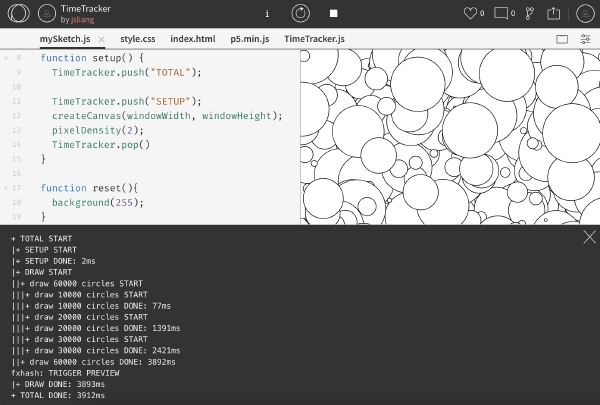Restart the sketch with the reload button
600x405 pixels.
pos(300,13)
